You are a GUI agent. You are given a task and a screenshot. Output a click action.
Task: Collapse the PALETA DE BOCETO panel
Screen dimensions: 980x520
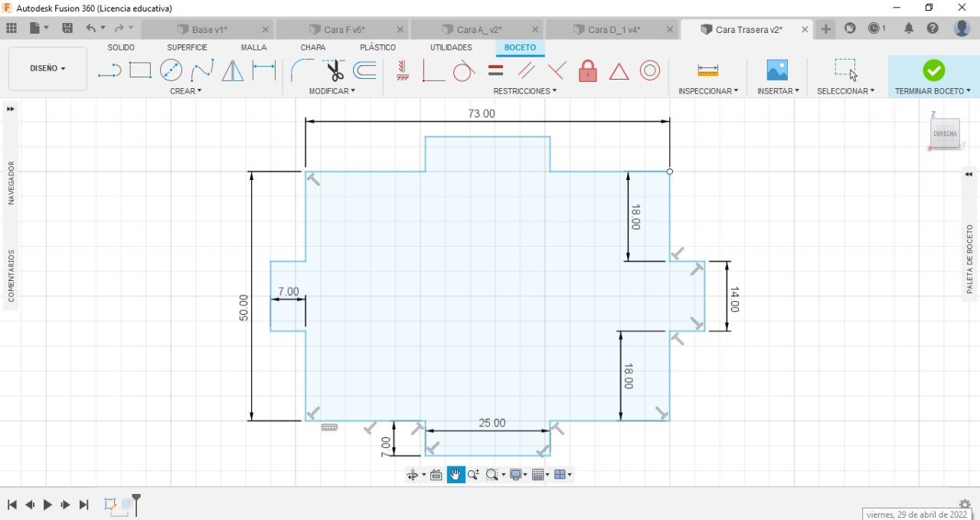[x=969, y=175]
